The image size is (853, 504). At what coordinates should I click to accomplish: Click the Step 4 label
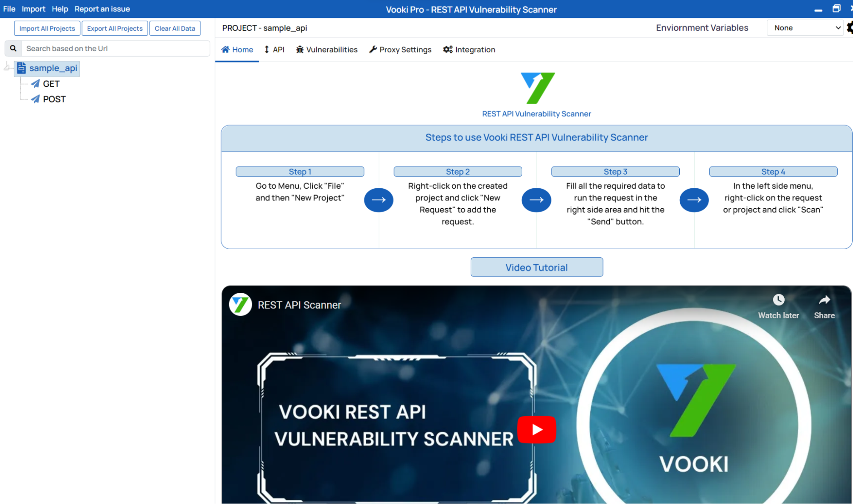tap(773, 172)
